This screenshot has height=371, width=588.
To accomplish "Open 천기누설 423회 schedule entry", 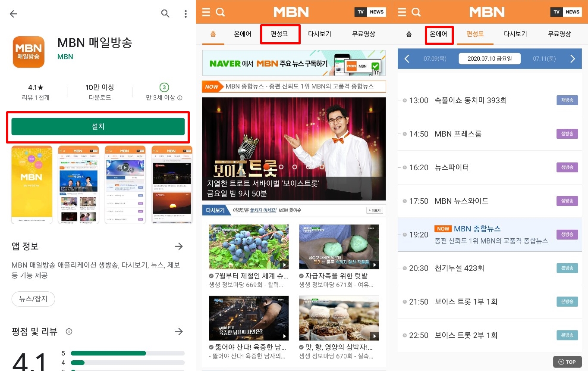I will [x=490, y=268].
